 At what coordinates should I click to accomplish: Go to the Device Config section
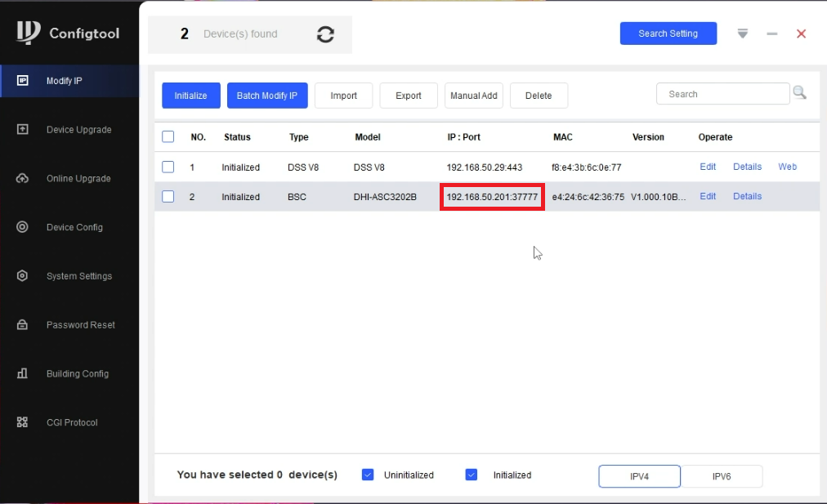[69, 227]
